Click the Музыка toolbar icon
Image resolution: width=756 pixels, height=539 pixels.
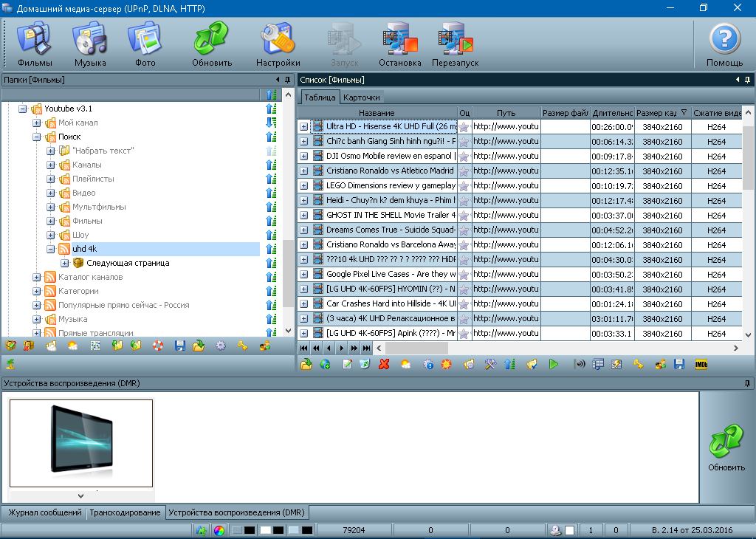click(89, 43)
